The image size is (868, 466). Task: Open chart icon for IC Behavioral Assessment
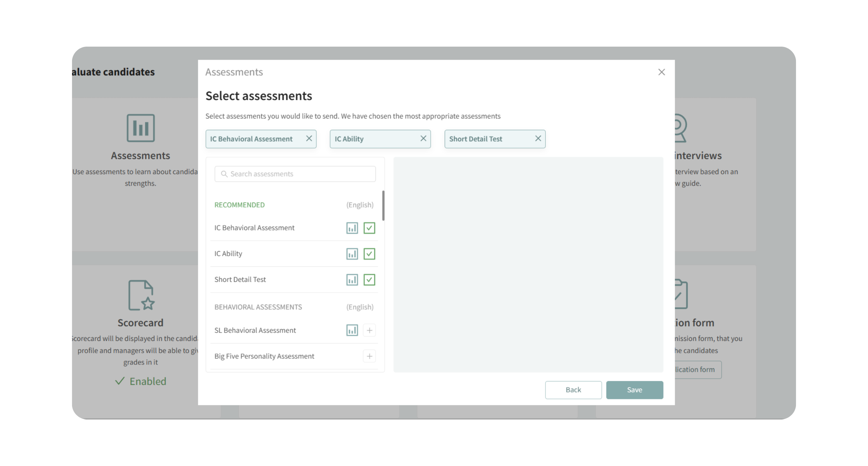pos(352,228)
